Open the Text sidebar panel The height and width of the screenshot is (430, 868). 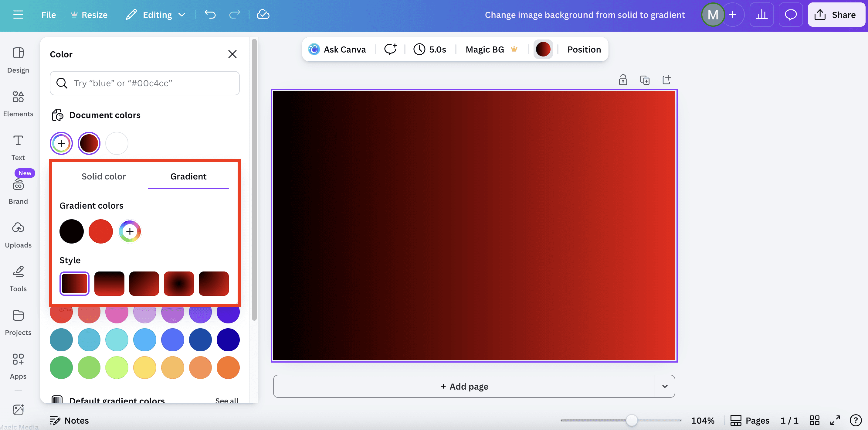[18, 147]
